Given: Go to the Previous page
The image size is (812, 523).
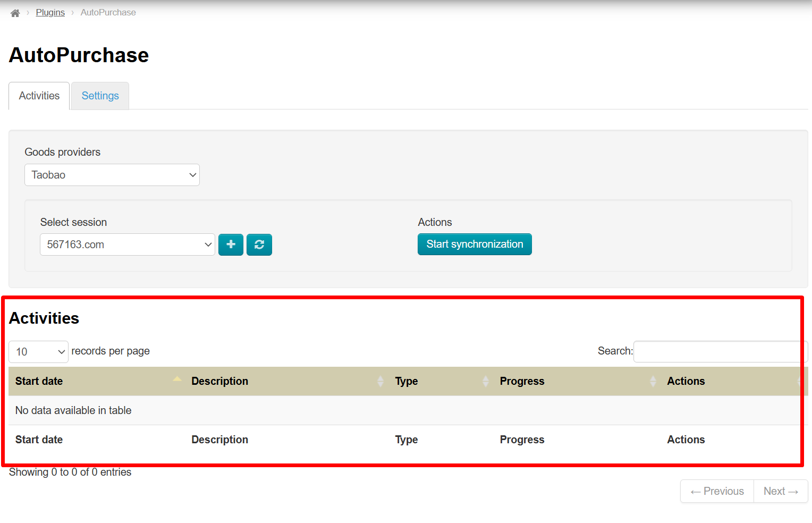Looking at the screenshot, I should (717, 491).
